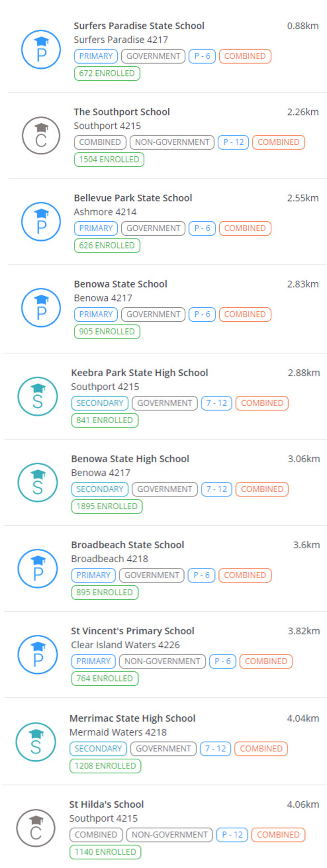Click the SECONDARY tag on Merrimac State High
This screenshot has width=327, height=868.
click(98, 749)
